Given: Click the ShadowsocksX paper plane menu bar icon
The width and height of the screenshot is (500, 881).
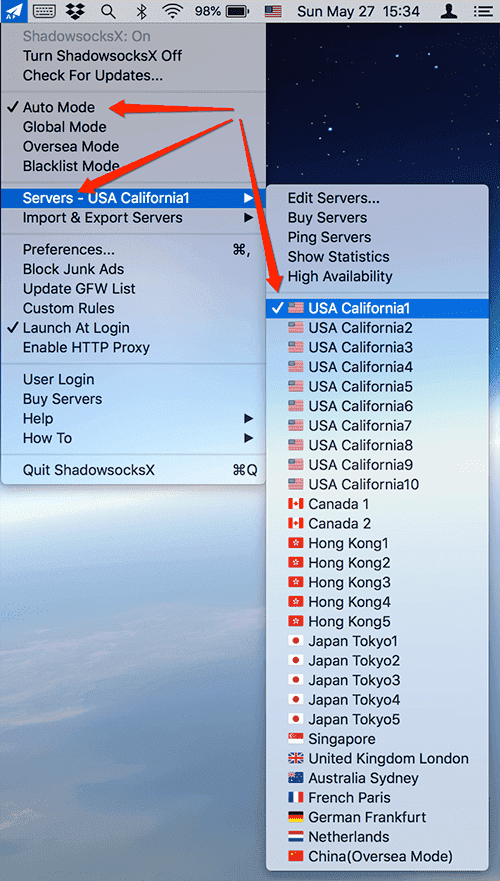Looking at the screenshot, I should click(x=12, y=11).
